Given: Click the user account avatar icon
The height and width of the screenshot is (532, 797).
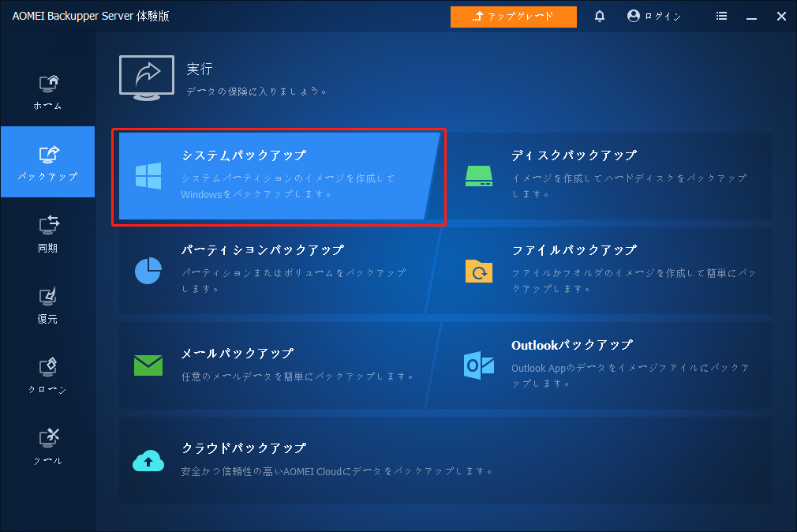Looking at the screenshot, I should click(x=634, y=16).
